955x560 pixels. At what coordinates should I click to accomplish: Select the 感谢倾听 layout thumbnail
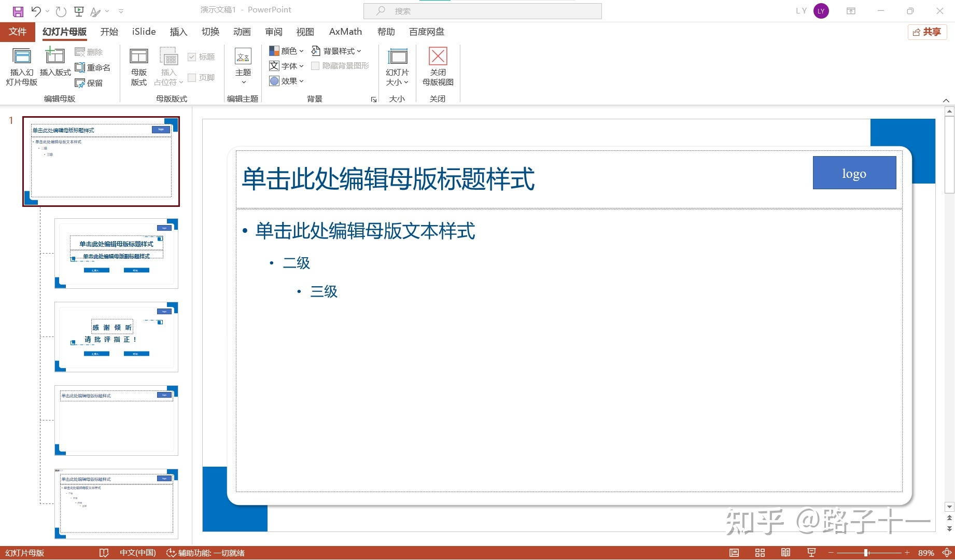pyautogui.click(x=117, y=337)
